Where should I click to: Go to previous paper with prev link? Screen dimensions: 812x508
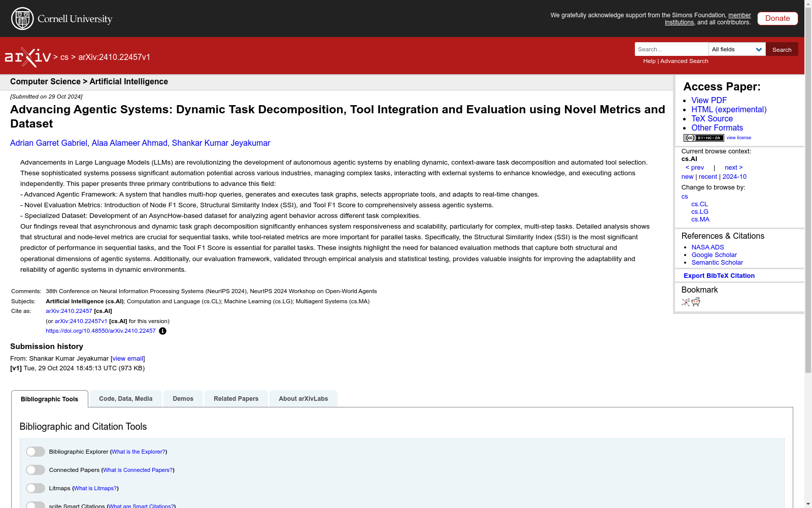tap(695, 168)
